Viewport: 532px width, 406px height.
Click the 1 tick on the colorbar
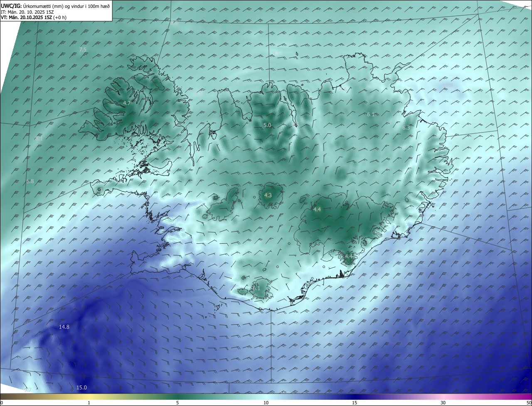[89, 403]
